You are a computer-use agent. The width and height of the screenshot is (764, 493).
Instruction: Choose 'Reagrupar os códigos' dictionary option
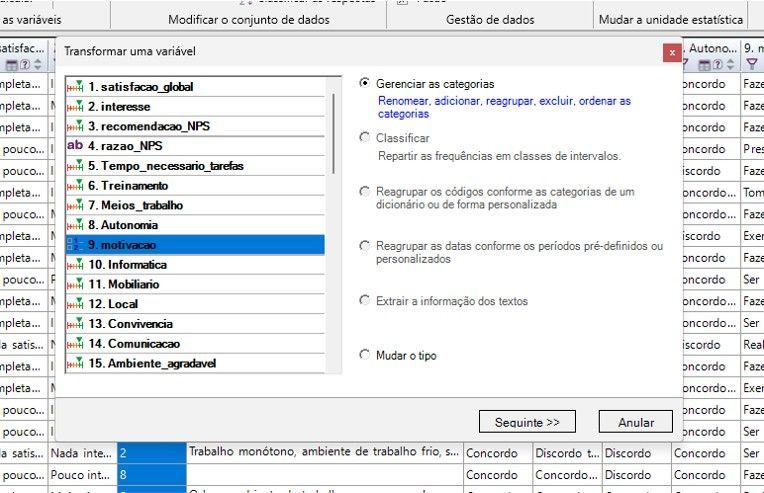click(x=364, y=191)
